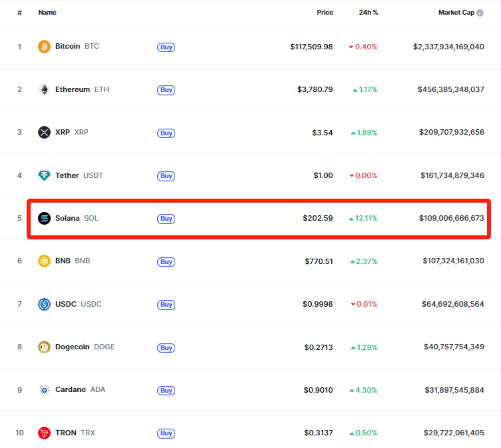The height and width of the screenshot is (448, 501).
Task: Click Solana's 12.11% 24h change
Action: tap(363, 218)
